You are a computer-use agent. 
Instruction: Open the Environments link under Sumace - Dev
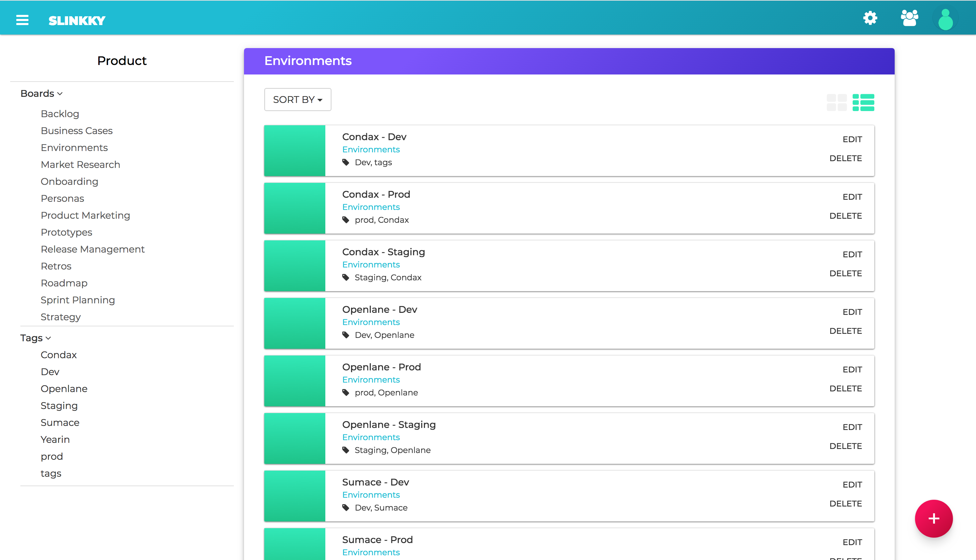pyautogui.click(x=371, y=495)
